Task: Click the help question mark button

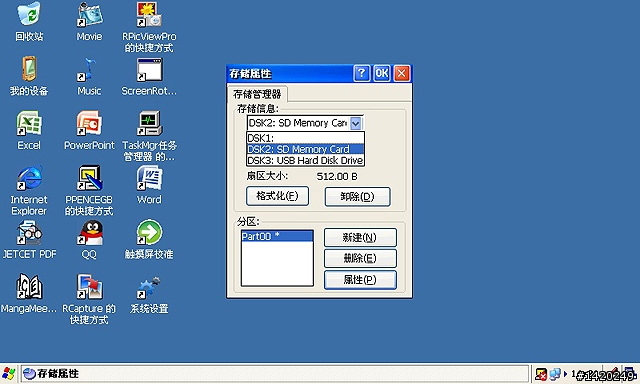Action: 362,73
